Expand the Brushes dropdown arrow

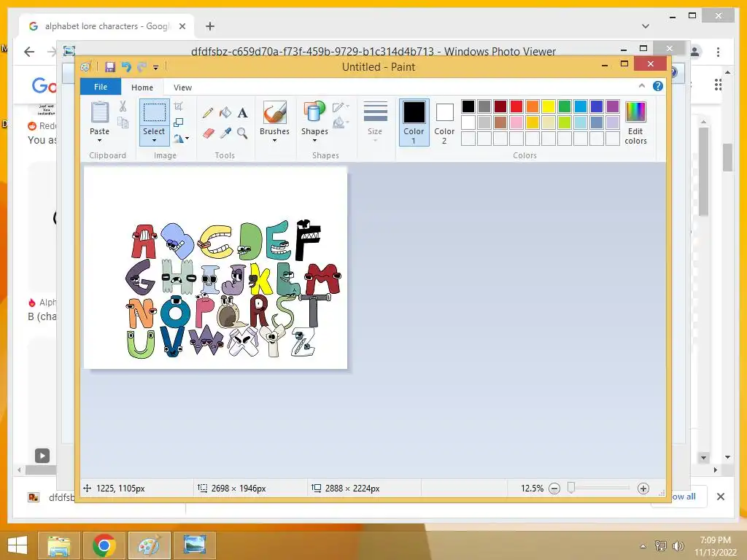coord(275,141)
